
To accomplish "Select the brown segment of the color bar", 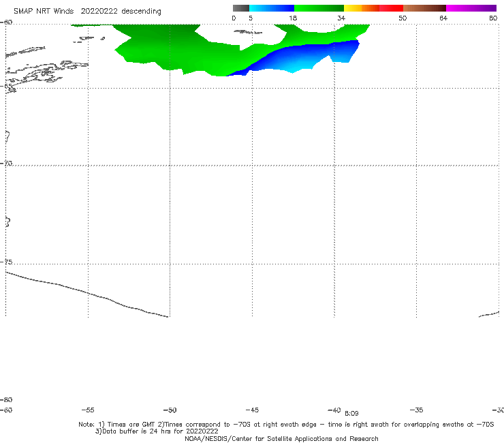I will [x=424, y=8].
